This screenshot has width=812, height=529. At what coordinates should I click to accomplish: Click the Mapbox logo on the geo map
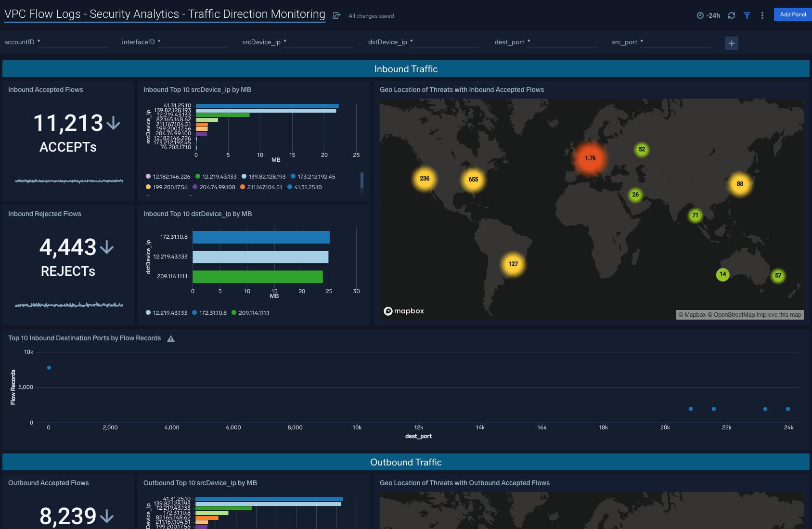[404, 311]
